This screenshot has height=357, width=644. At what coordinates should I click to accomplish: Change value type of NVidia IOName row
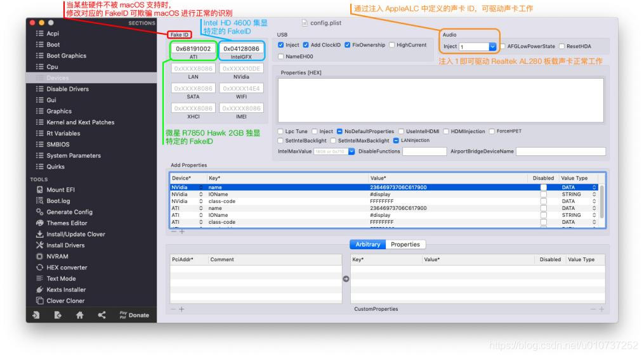(x=594, y=194)
